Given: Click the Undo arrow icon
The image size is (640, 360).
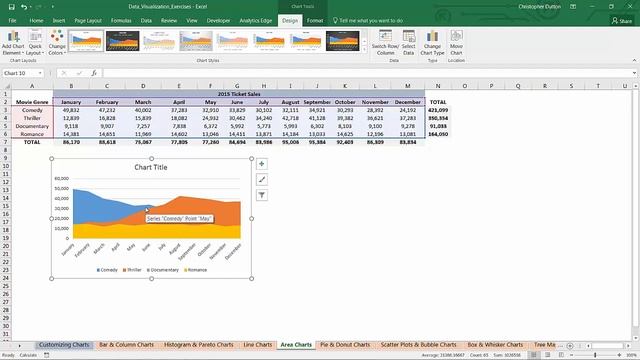Looking at the screenshot, I should click(x=24, y=7).
